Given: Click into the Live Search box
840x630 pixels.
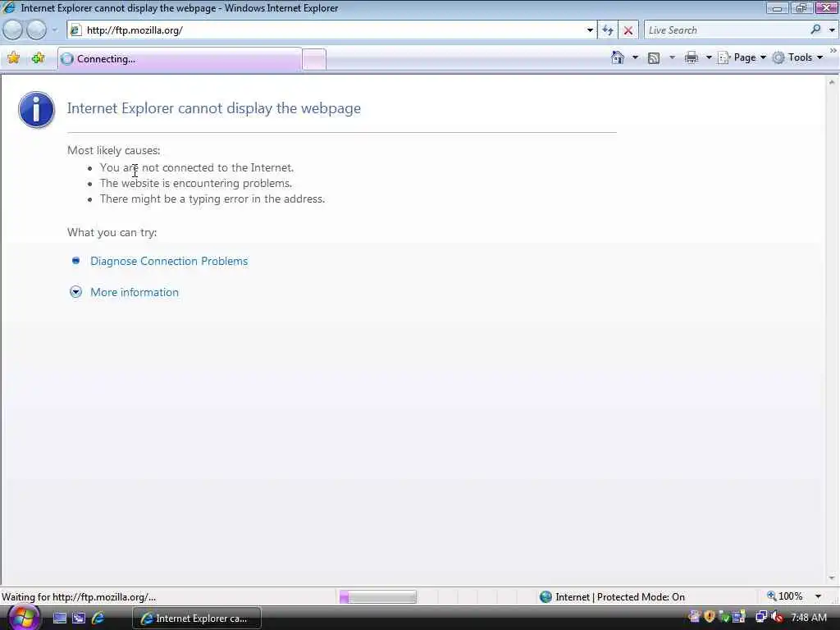Looking at the screenshot, I should tap(725, 30).
